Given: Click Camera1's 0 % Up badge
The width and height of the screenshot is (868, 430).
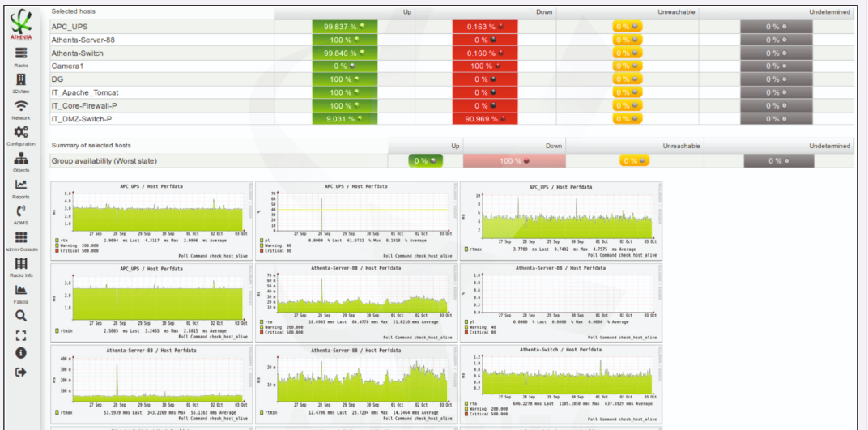Looking at the screenshot, I should click(345, 66).
